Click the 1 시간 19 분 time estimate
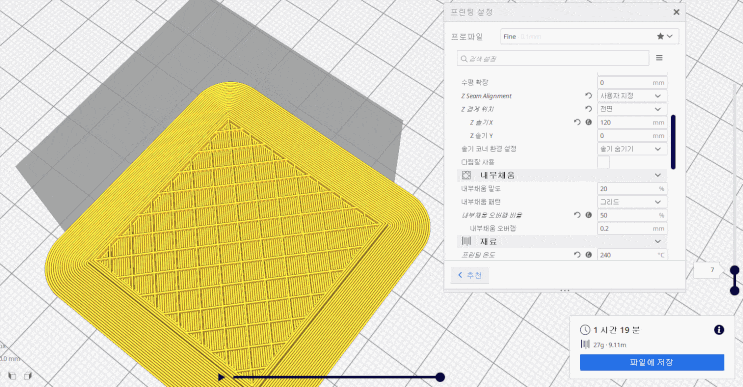Image resolution: width=743 pixels, height=387 pixels. [616, 330]
